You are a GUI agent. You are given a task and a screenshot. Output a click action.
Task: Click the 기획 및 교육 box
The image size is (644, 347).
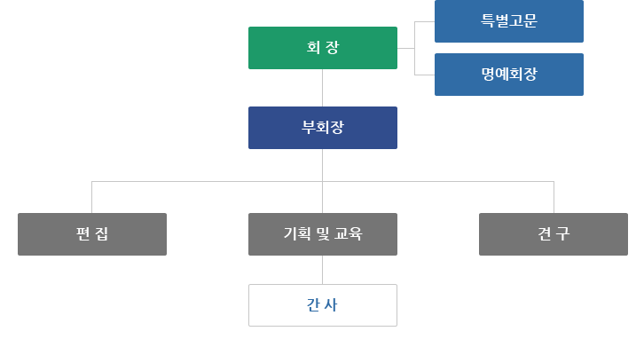tap(323, 234)
